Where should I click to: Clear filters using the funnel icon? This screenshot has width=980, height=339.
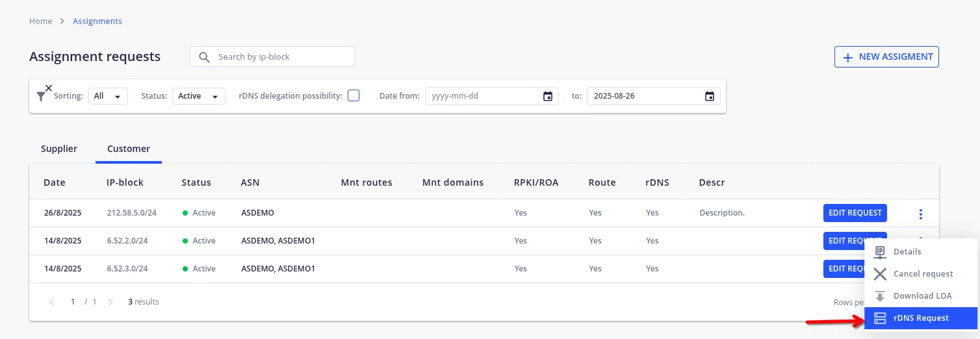[x=44, y=94]
